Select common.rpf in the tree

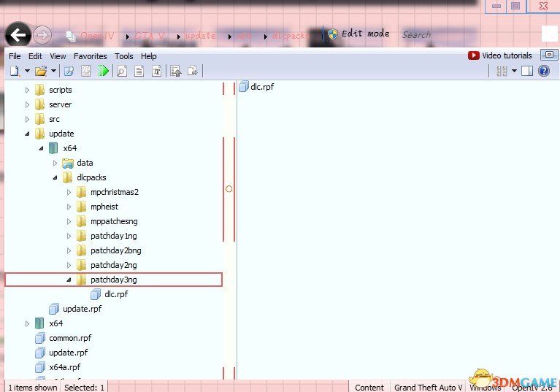pos(70,338)
